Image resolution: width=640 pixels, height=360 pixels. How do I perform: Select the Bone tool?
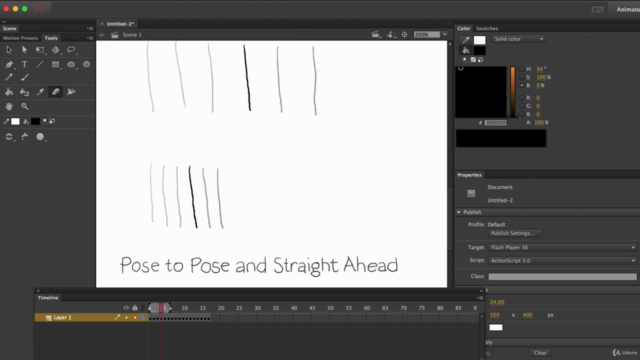click(71, 92)
